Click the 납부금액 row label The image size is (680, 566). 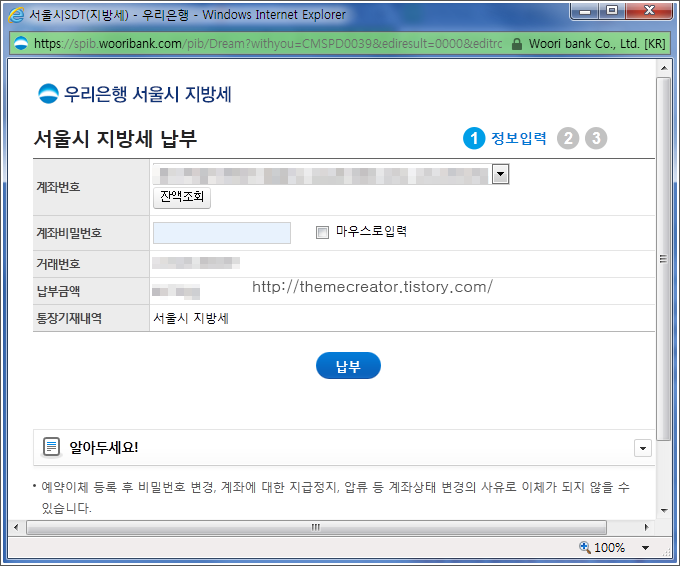tap(58, 291)
